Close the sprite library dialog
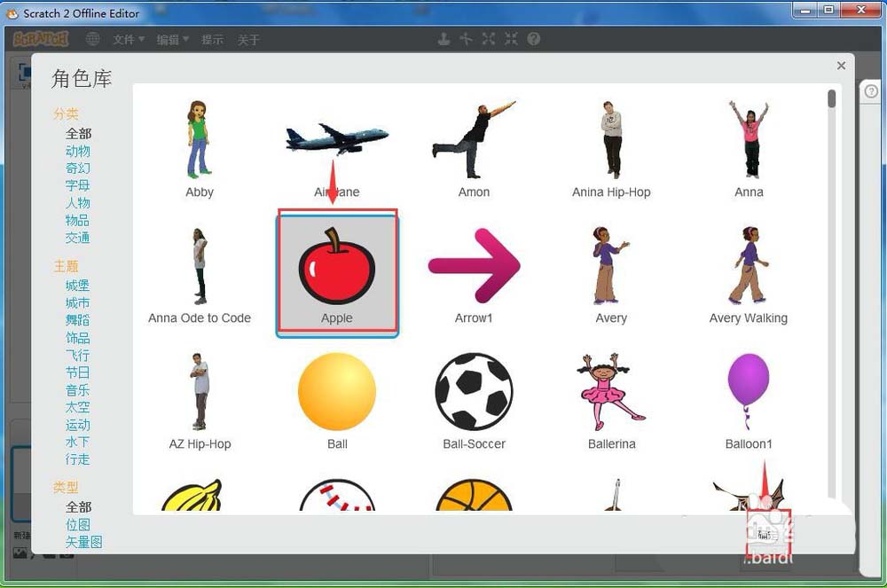 pyautogui.click(x=841, y=66)
